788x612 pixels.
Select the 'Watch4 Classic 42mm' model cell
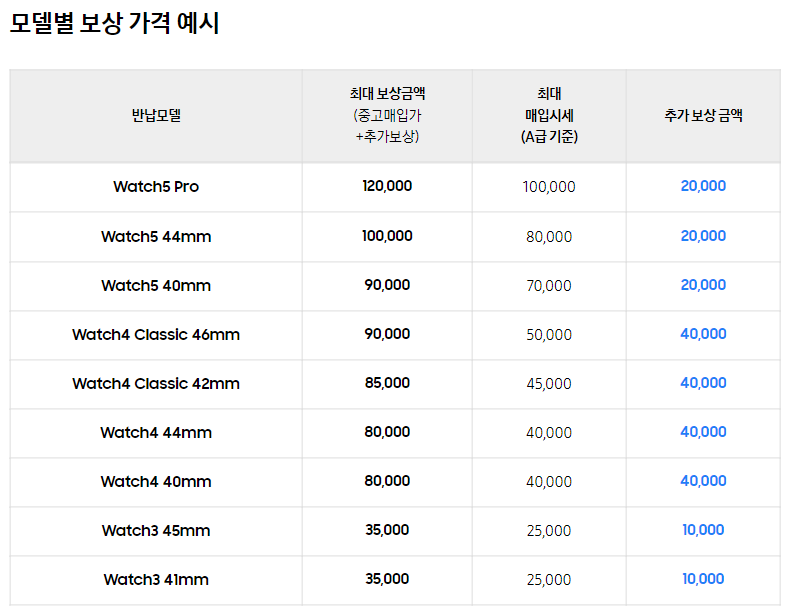156,384
